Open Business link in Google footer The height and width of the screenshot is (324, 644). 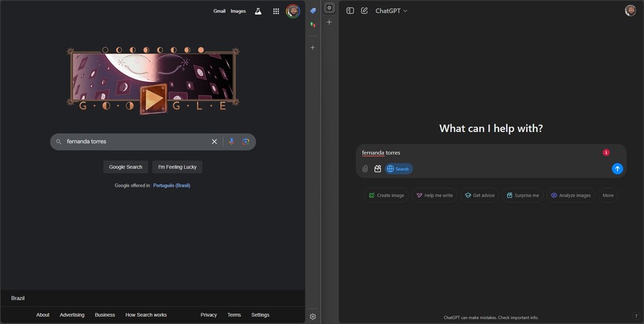(x=105, y=315)
